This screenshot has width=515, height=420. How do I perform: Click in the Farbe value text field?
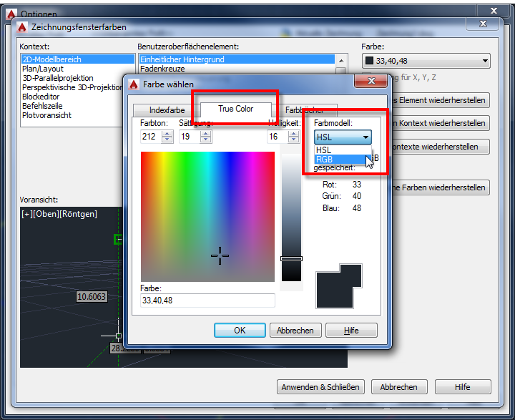pyautogui.click(x=207, y=301)
